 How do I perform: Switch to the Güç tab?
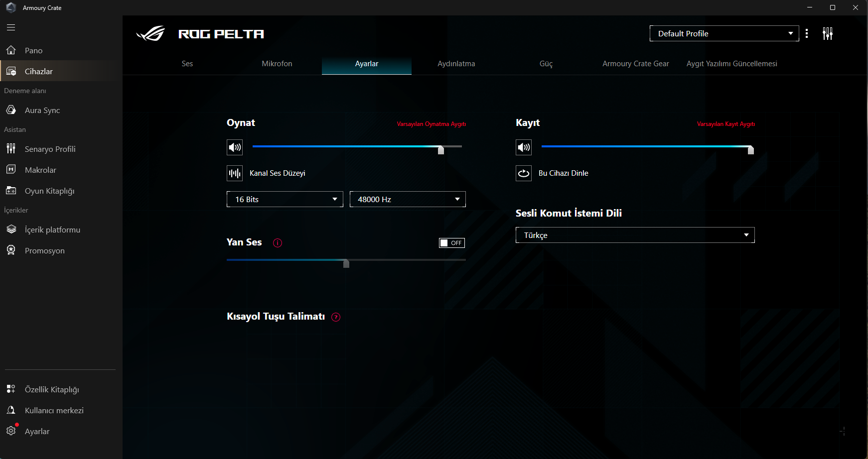[x=546, y=64]
